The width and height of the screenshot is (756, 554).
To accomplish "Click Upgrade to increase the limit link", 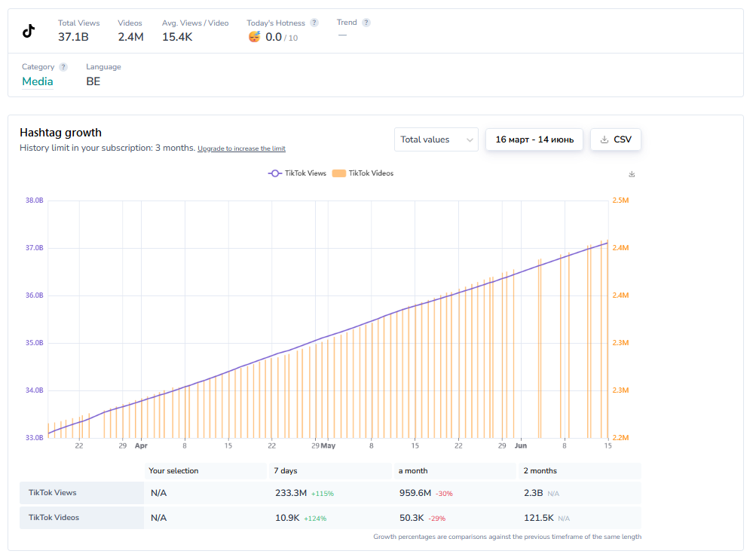I will click(241, 148).
